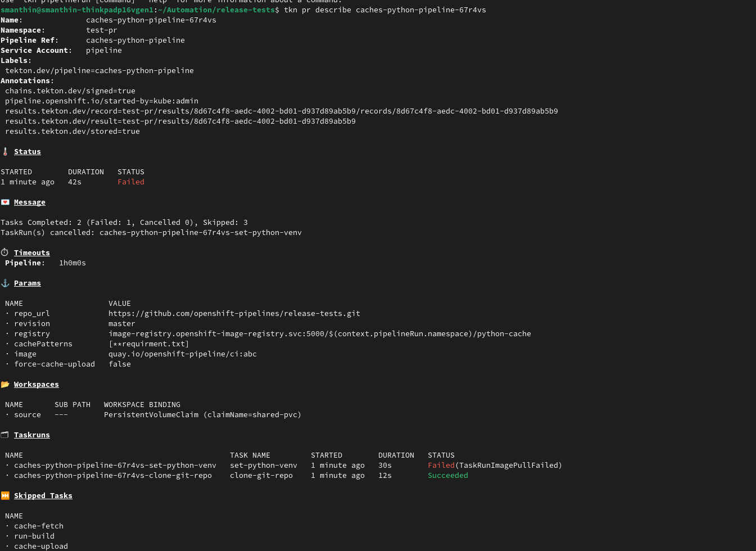Click the tkn pr describe command text
The image size is (756, 551).
tap(384, 10)
